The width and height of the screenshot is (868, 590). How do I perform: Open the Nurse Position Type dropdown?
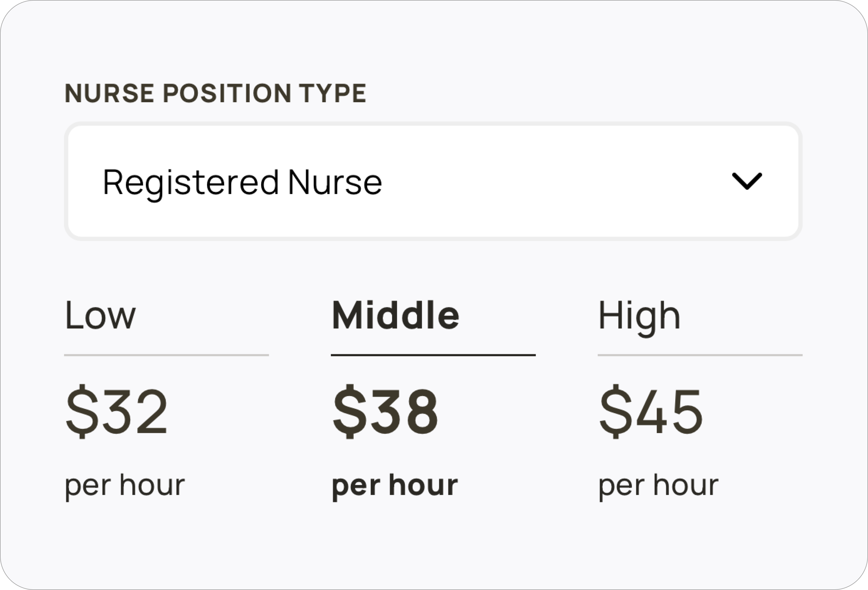point(433,181)
